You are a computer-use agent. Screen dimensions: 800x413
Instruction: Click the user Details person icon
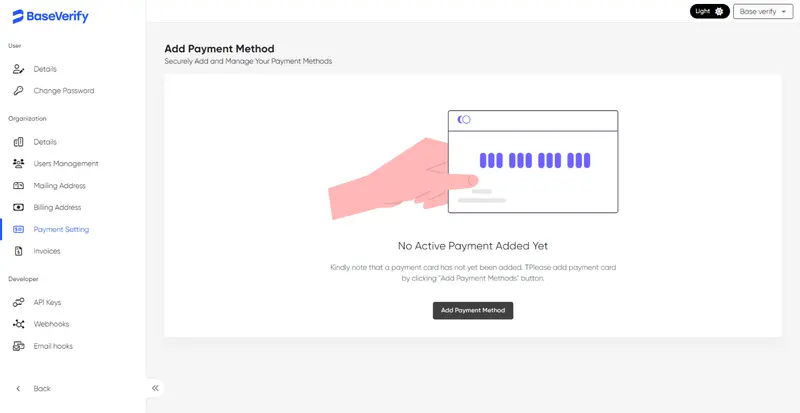18,69
